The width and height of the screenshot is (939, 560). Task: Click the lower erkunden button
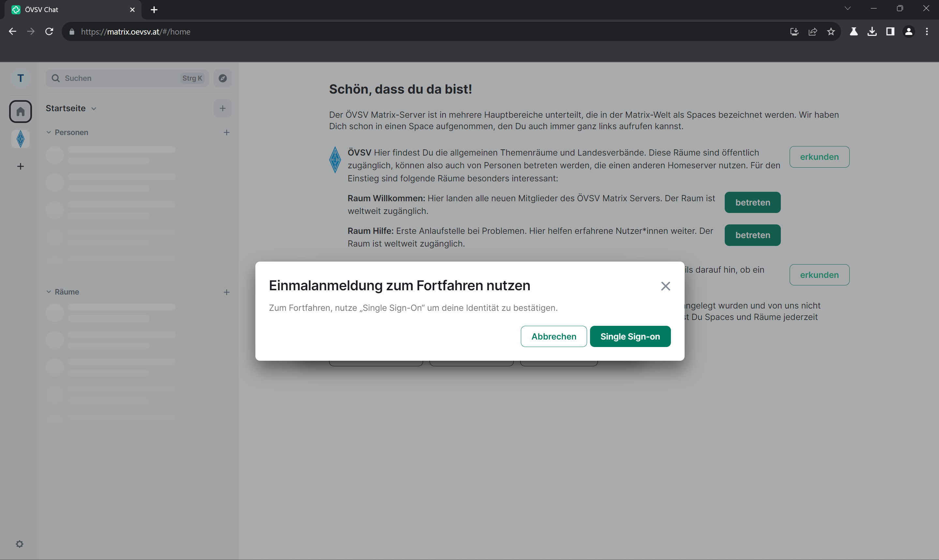click(x=819, y=275)
